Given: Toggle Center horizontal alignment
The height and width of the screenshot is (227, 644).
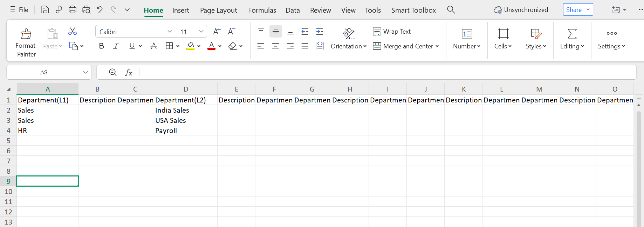Looking at the screenshot, I should [x=276, y=46].
